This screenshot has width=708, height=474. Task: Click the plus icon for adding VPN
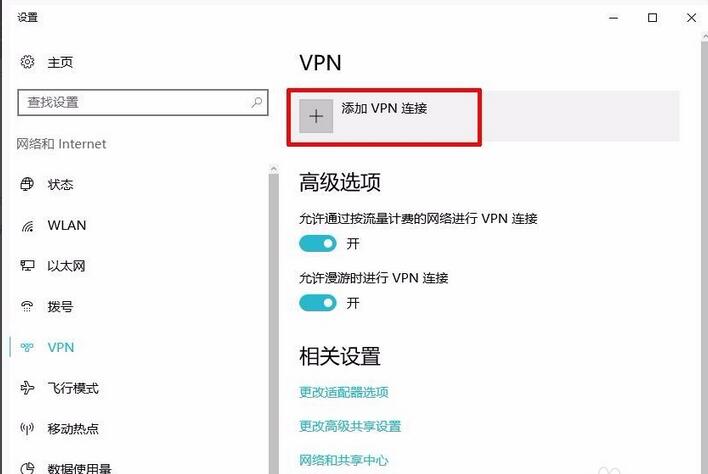316,116
